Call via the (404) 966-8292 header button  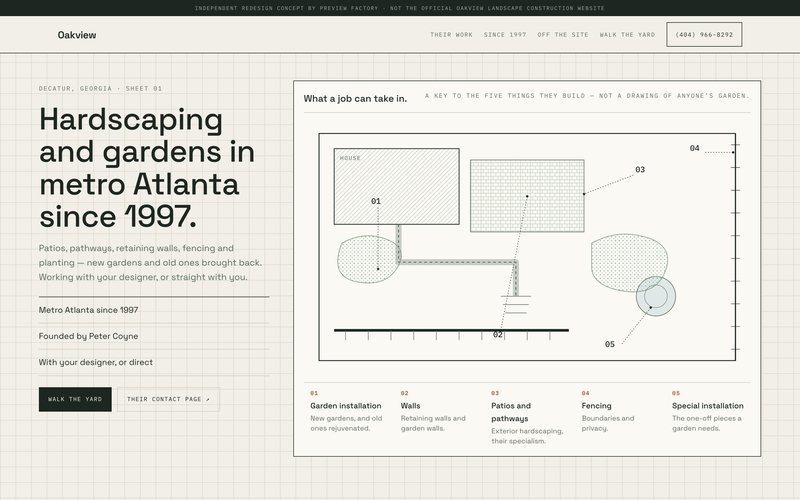pos(704,35)
